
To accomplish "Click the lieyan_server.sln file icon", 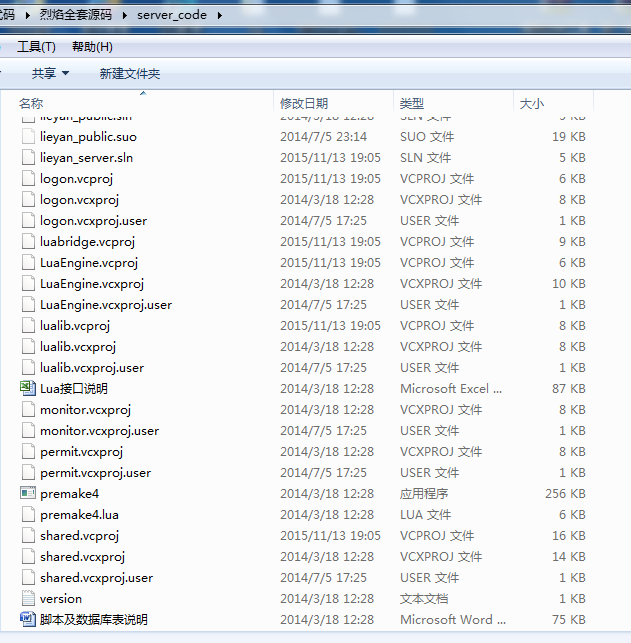I will point(28,157).
